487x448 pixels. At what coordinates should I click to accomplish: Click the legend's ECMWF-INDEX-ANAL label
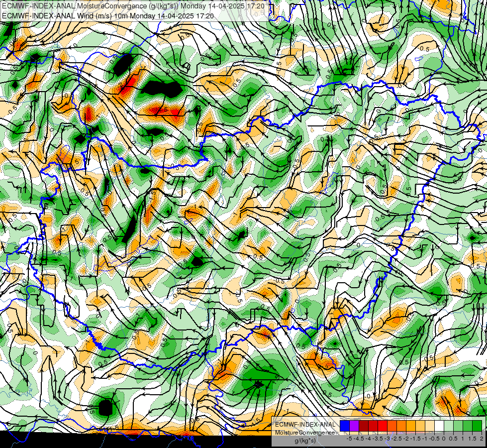305,425
